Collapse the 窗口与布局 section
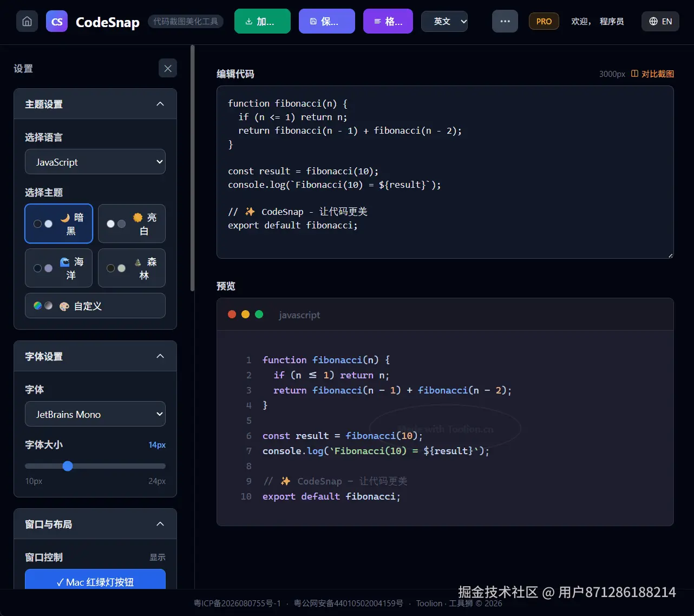This screenshot has height=616, width=694. point(95,524)
